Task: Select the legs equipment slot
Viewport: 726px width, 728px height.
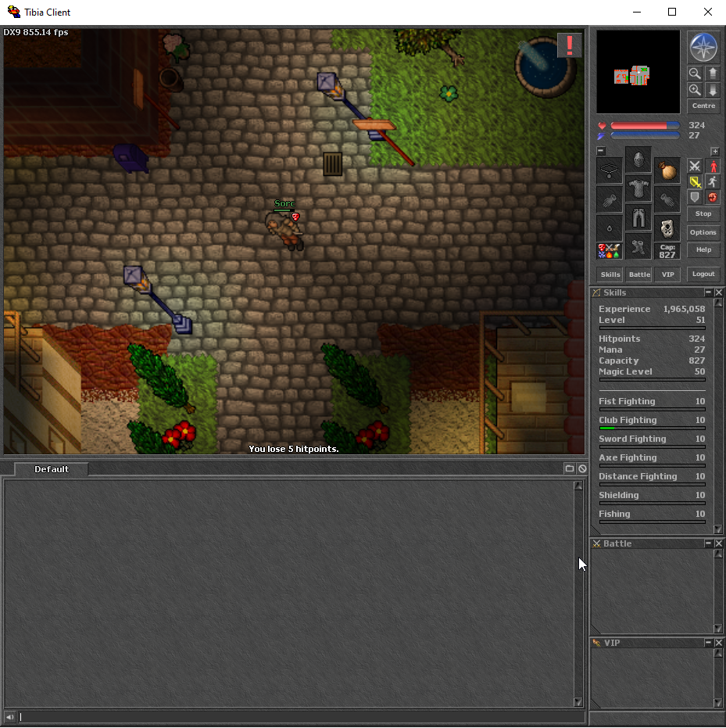Action: pos(638,217)
